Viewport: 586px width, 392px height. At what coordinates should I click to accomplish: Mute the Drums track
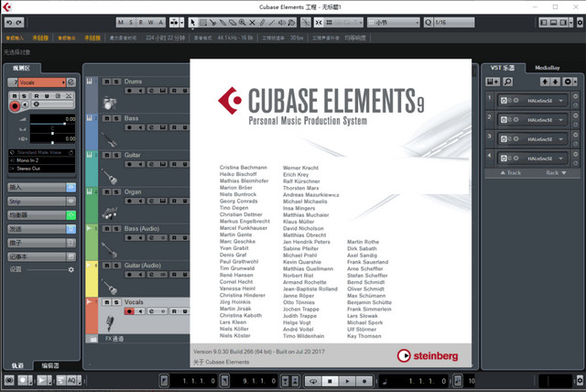pyautogui.click(x=107, y=82)
